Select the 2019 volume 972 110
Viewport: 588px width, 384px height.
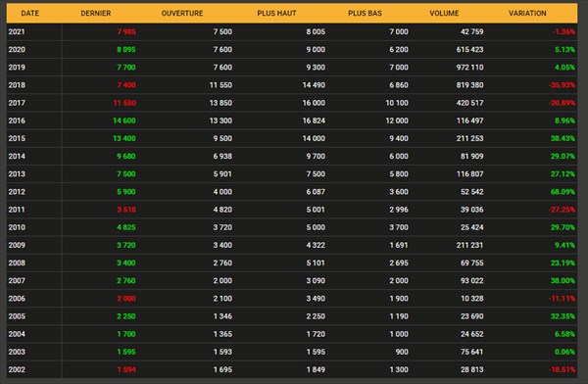pos(469,68)
